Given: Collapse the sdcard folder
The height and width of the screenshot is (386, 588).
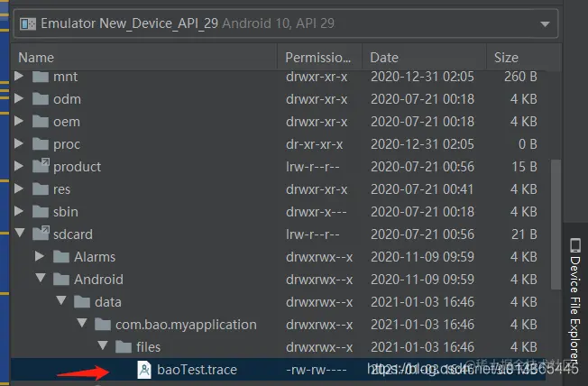Looking at the screenshot, I should (20, 233).
